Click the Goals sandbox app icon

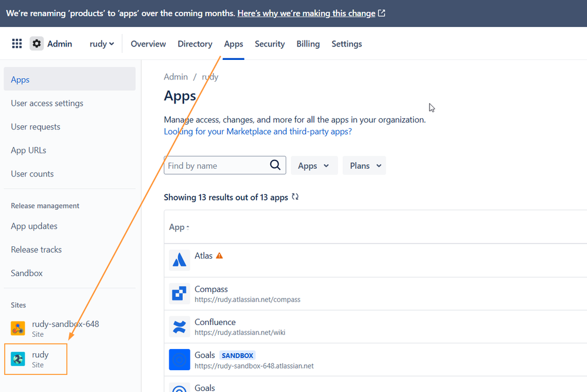[179, 360]
